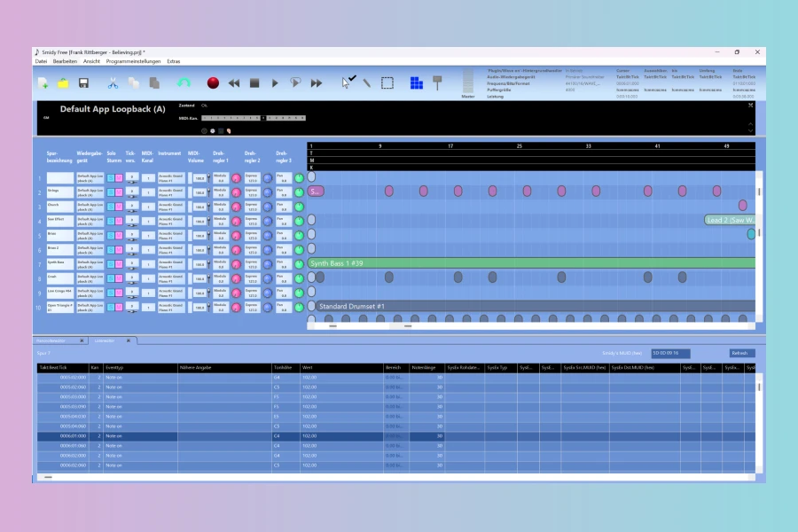The width and height of the screenshot is (798, 532).
Task: Open Express controller selector on track 3
Action: (x=253, y=207)
